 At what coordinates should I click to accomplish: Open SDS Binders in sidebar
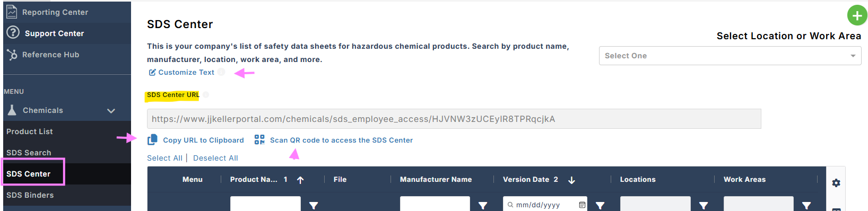[30, 195]
